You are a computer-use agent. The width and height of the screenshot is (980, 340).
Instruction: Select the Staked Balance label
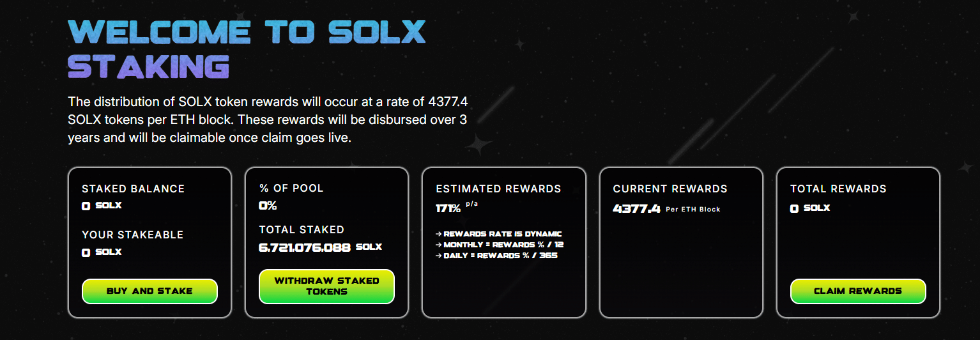click(x=133, y=189)
